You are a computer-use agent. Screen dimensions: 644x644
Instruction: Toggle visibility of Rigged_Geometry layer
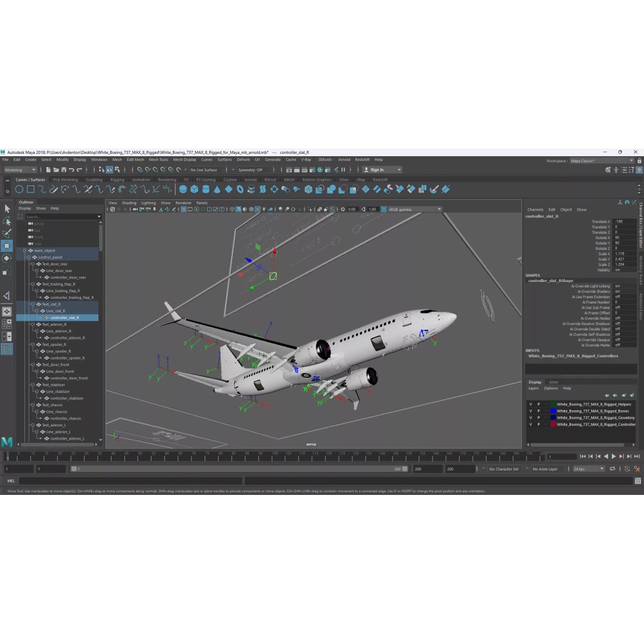pyautogui.click(x=531, y=417)
